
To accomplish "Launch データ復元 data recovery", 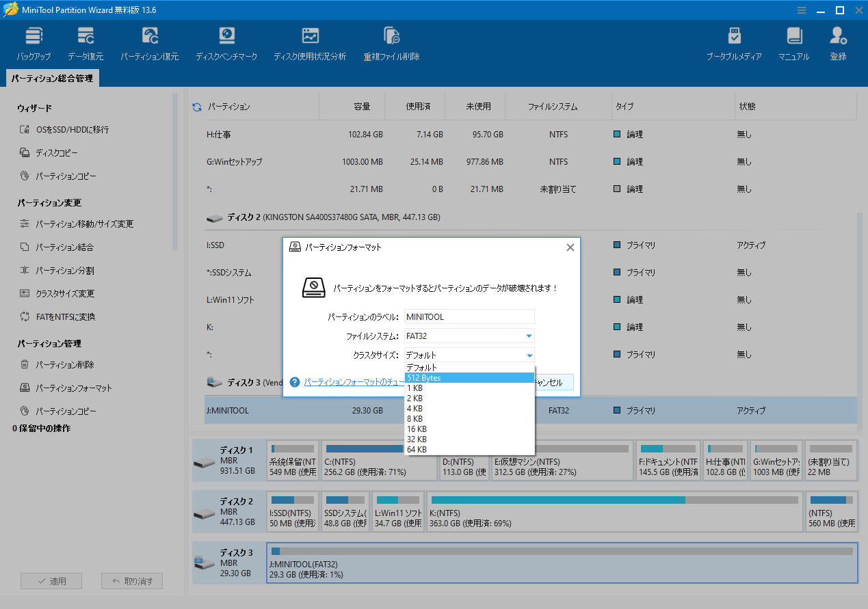I will [86, 44].
